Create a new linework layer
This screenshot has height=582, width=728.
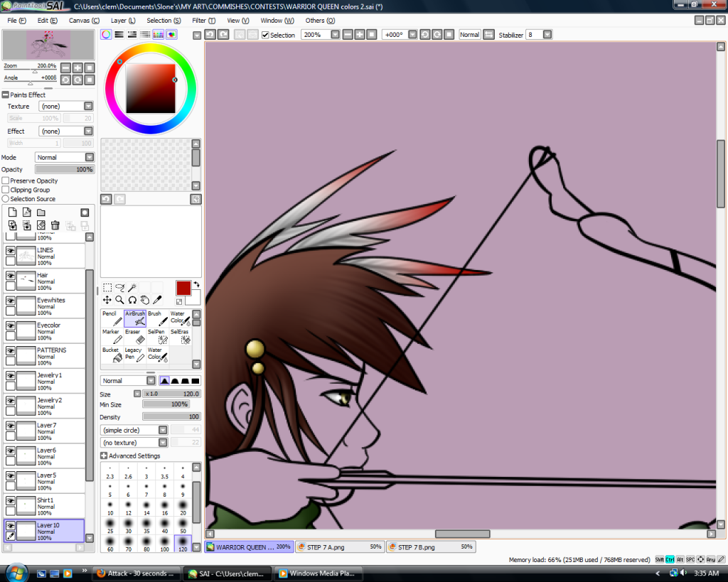coord(27,212)
